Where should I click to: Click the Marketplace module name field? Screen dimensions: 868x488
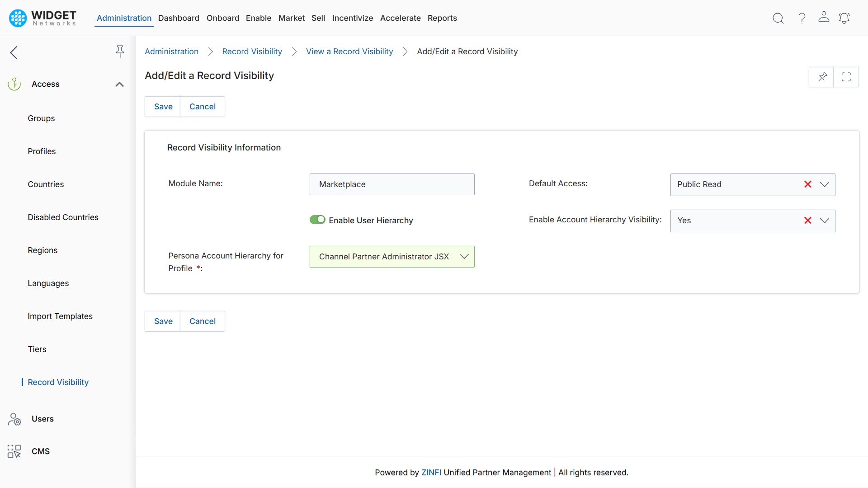(x=392, y=184)
